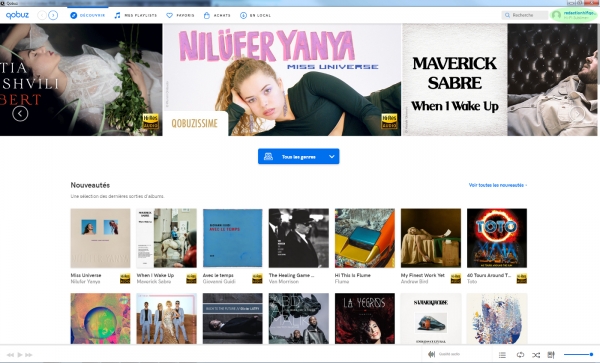
Task: Follow Voir toutes les nouveautés link
Action: 498,185
